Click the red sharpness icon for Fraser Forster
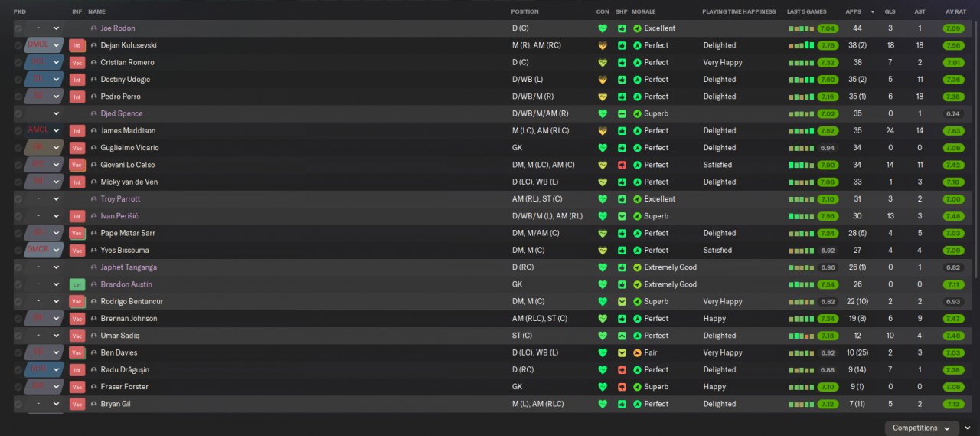 [622, 387]
